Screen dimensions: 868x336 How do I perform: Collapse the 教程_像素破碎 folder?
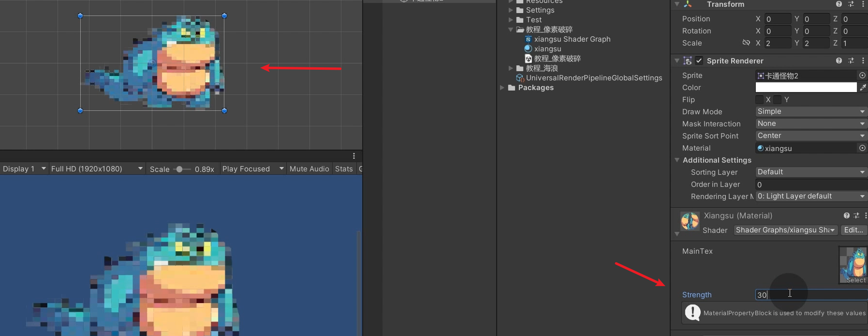point(511,30)
